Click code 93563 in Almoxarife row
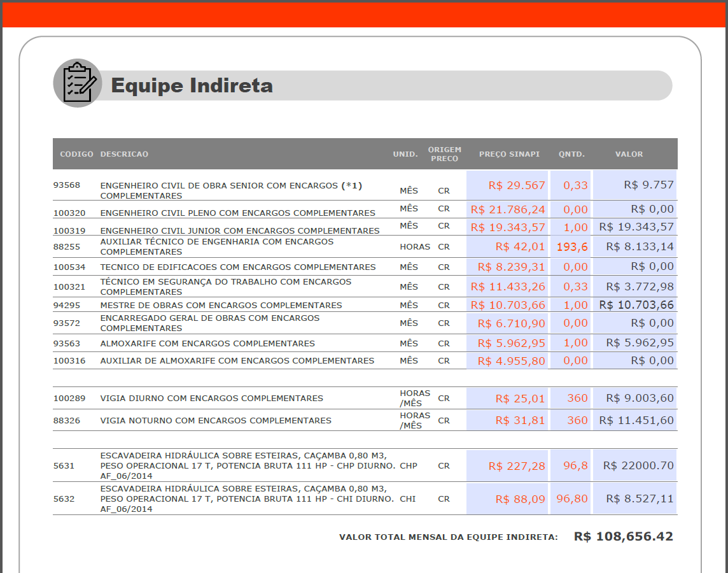Image resolution: width=728 pixels, height=573 pixels. pos(67,343)
